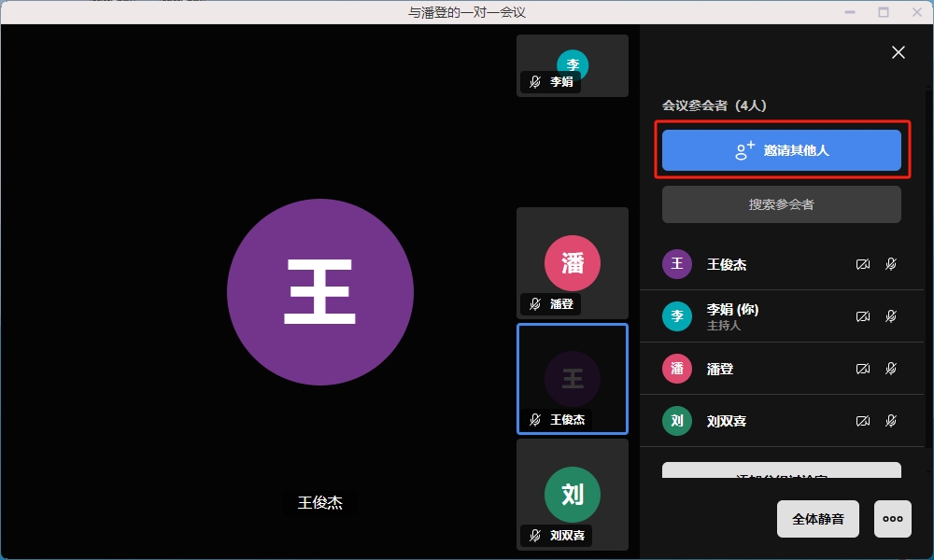Image resolution: width=934 pixels, height=560 pixels.
Task: Click camera icon next to 潘登
Action: point(862,369)
